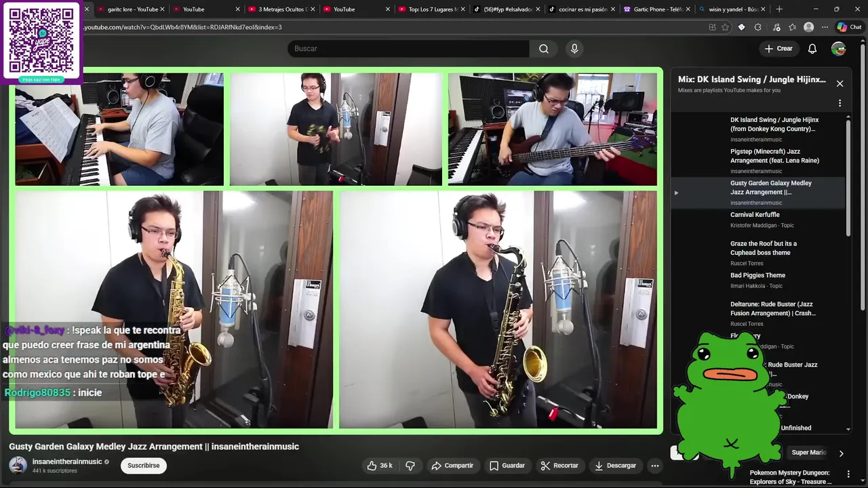
Task: Open split screen icon in address bar
Action: coord(712,27)
